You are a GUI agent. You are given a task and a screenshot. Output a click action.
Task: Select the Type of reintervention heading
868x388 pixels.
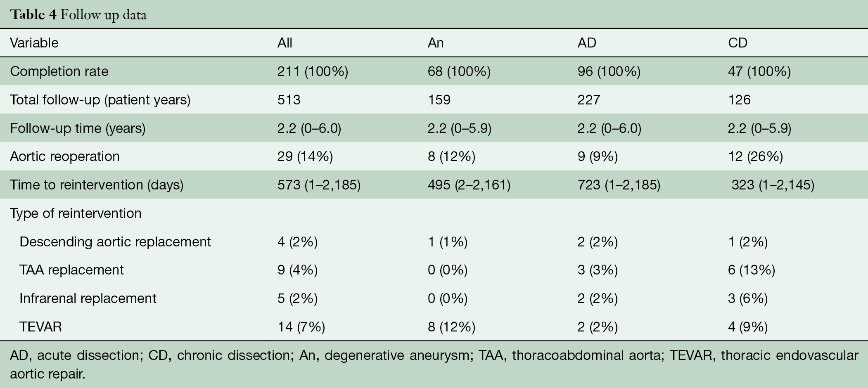[76, 213]
